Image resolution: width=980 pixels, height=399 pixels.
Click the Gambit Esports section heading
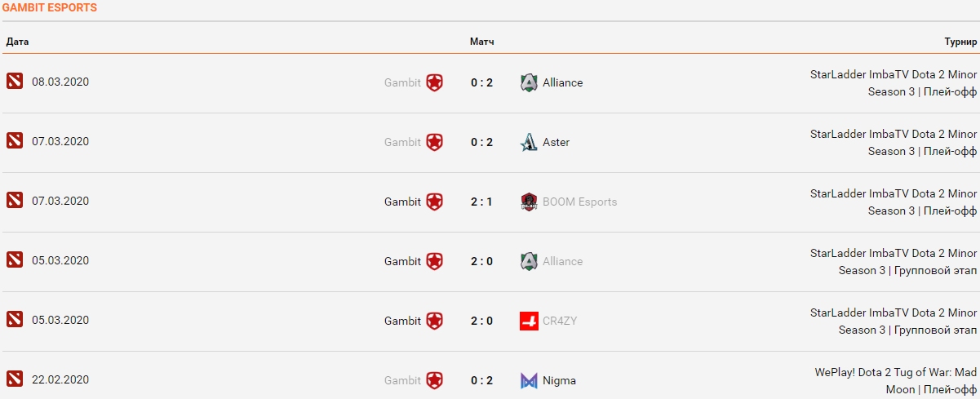click(x=50, y=7)
